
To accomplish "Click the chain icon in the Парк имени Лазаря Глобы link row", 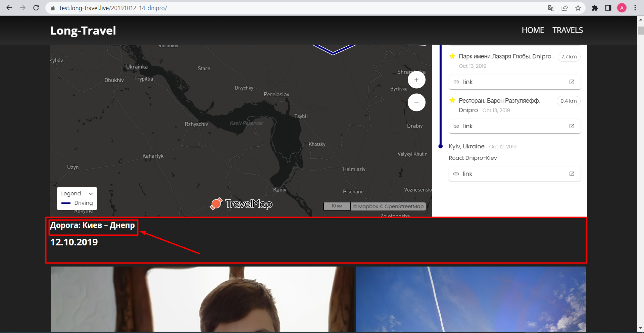I will [456, 82].
